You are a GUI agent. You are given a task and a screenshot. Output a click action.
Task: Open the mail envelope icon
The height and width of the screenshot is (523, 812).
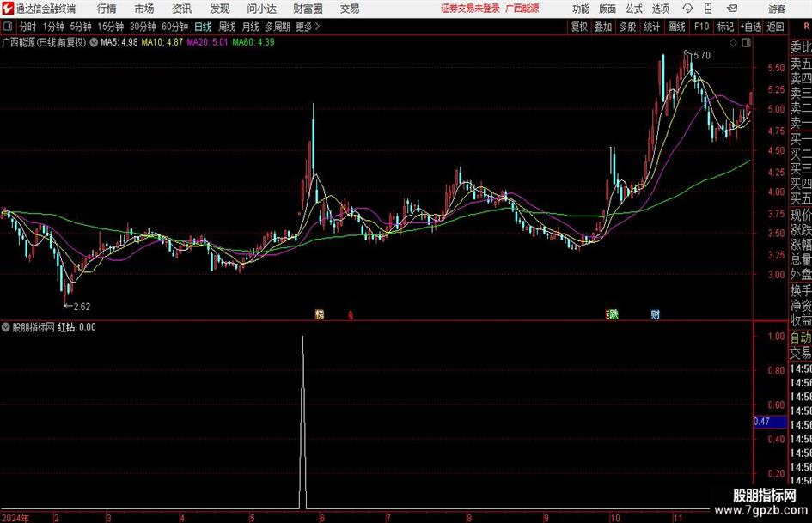(x=732, y=9)
